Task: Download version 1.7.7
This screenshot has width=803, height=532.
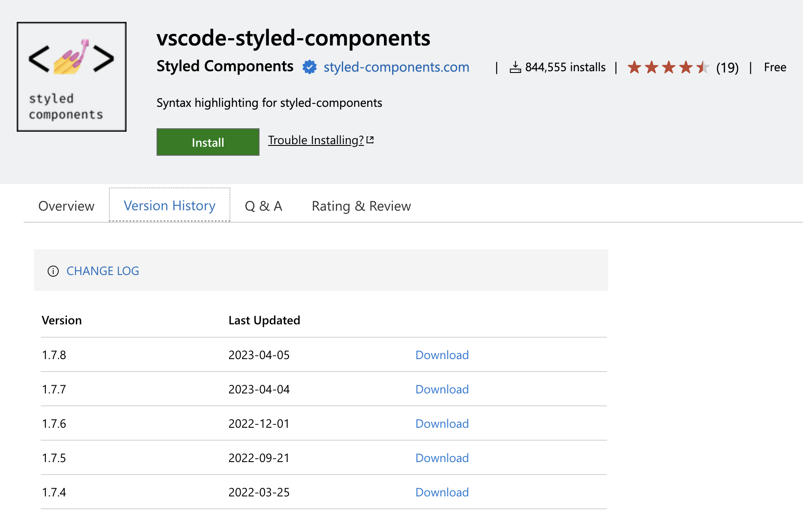Action: tap(442, 390)
